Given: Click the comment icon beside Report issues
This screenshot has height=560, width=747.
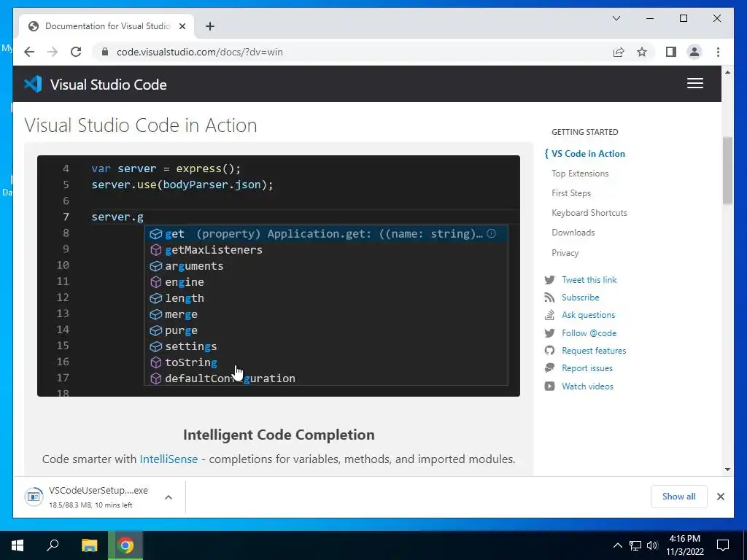Looking at the screenshot, I should point(550,368).
